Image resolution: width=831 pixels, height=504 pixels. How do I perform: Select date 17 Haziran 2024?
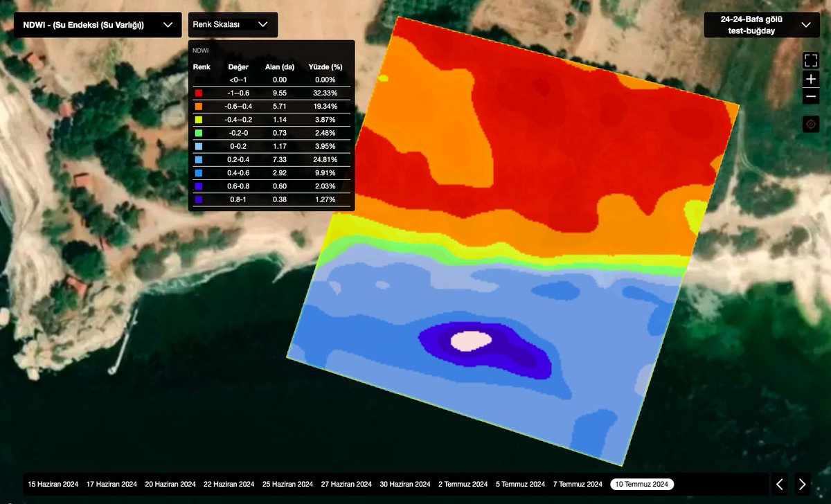point(112,484)
